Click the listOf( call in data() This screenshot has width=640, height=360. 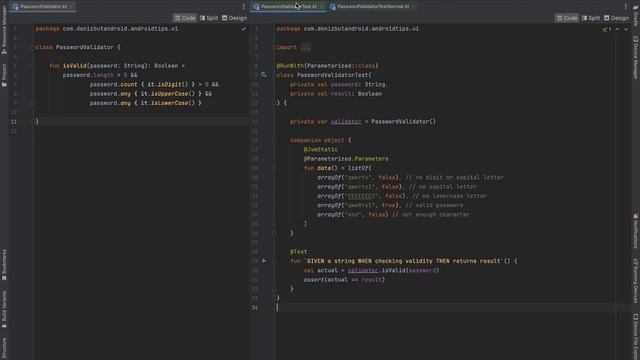[360, 168]
